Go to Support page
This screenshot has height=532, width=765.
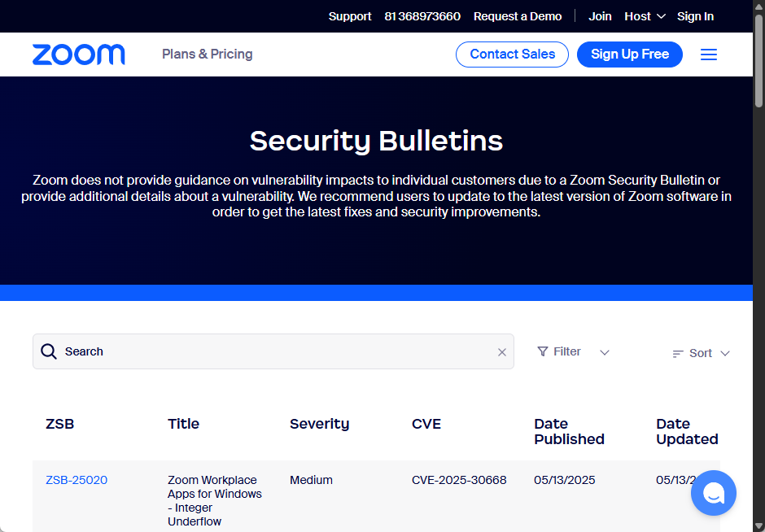[x=350, y=16]
